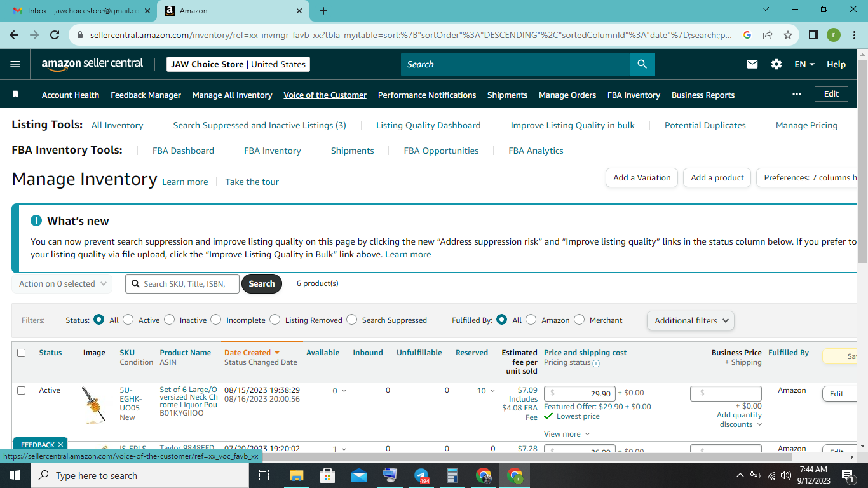The width and height of the screenshot is (868, 488).
Task: Open the Chrome tab search chevron
Action: tap(765, 10)
